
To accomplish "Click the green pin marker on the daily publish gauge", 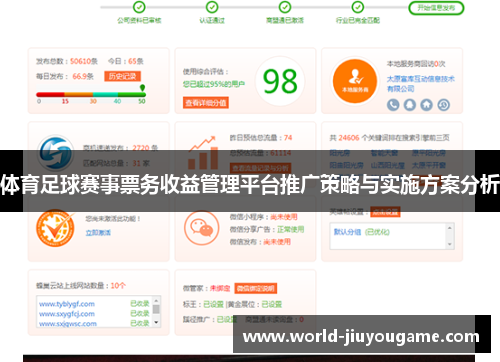I will 142,88.
